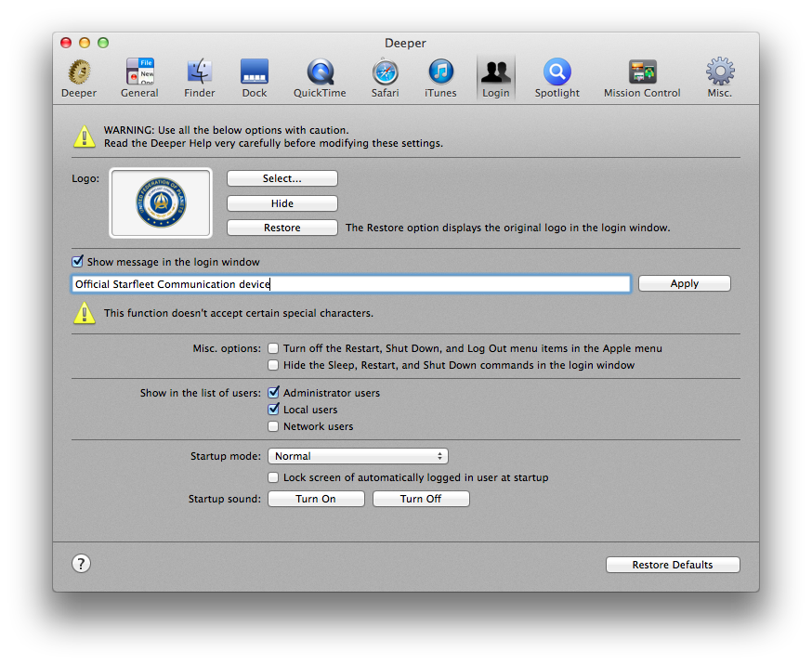Viewport: 812px width, 665px height.
Task: Click Apply for the login message
Action: click(x=685, y=283)
